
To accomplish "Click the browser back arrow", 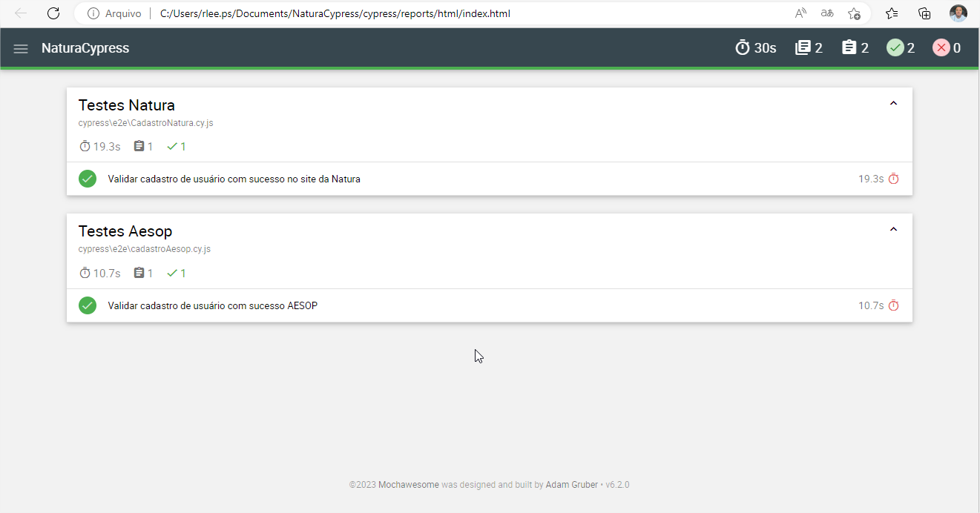I will pos(21,13).
